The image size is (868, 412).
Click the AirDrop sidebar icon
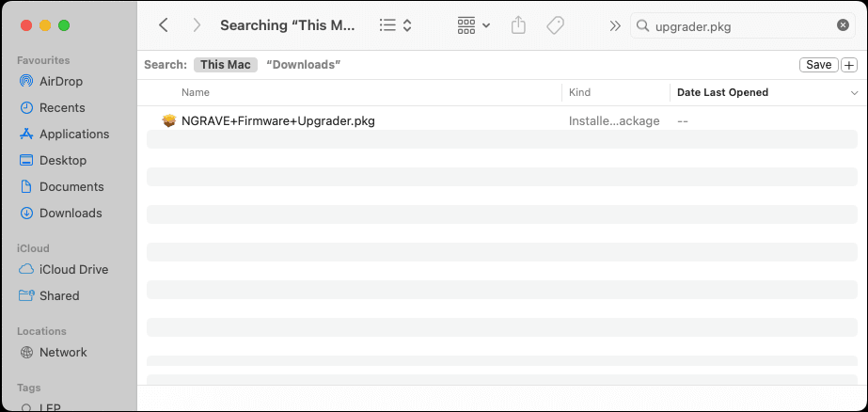click(26, 82)
